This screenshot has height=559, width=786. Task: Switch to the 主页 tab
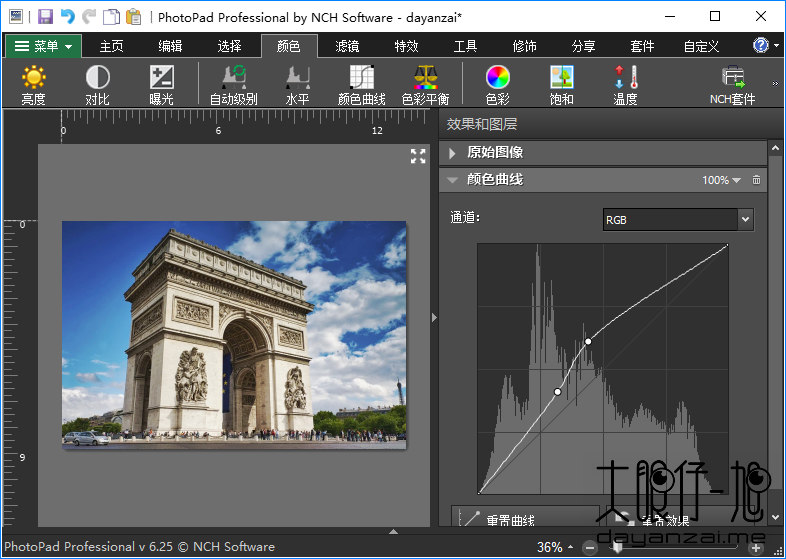pos(111,46)
